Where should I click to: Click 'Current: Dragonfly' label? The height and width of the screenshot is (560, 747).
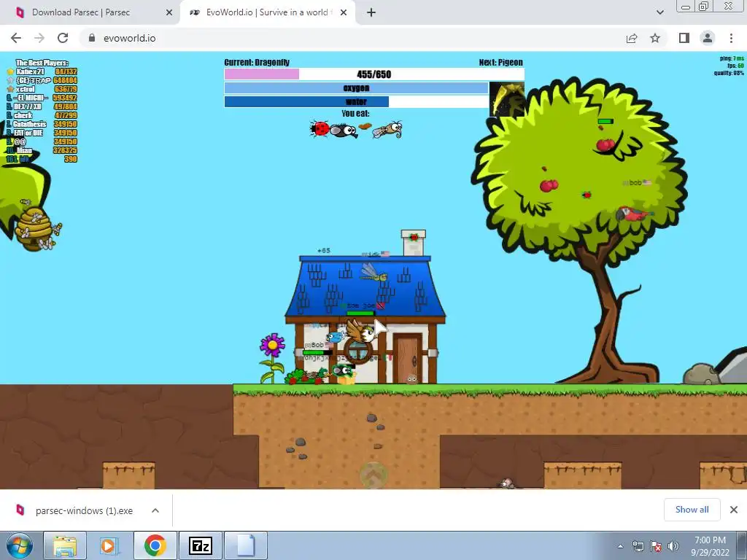point(257,63)
